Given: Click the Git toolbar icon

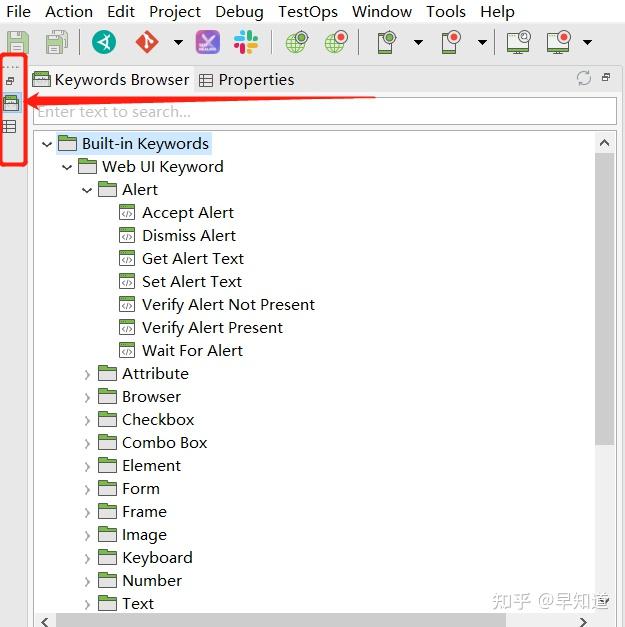Looking at the screenshot, I should tap(147, 42).
